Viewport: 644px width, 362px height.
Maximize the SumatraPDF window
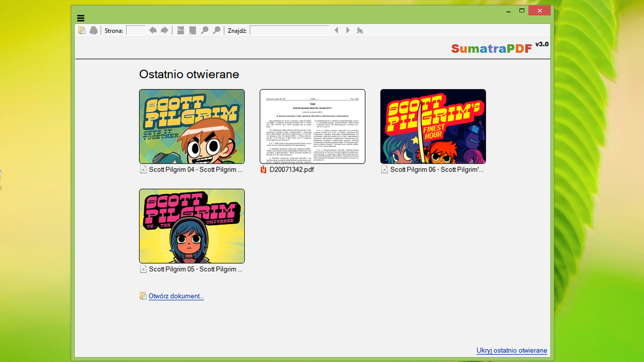[522, 10]
